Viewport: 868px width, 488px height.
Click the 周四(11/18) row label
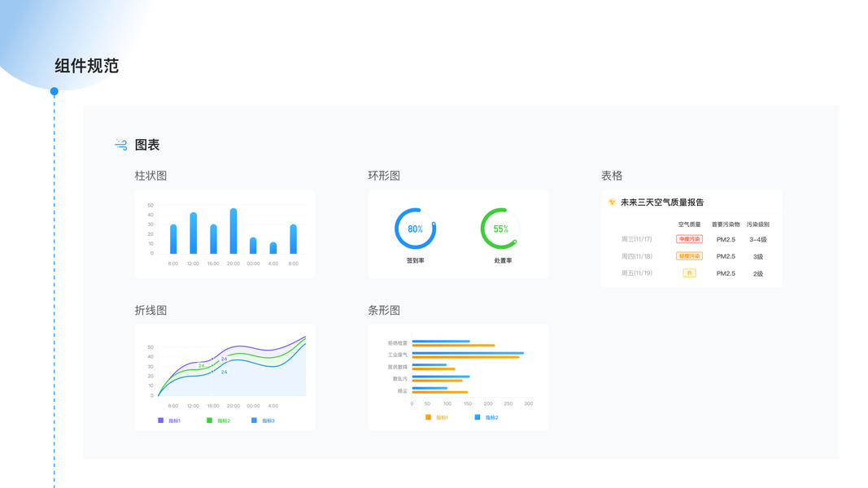pos(637,256)
